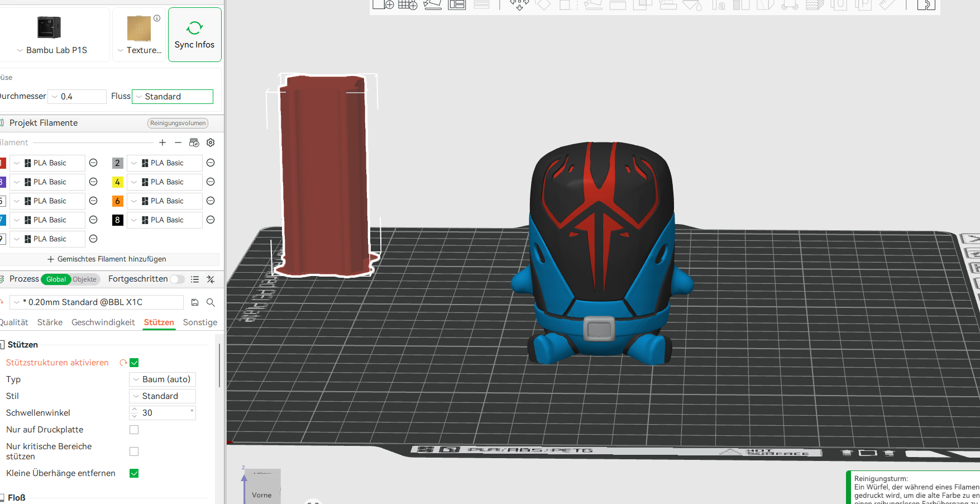Select the move tool with four arrows
This screenshot has height=504, width=980.
coord(519,5)
